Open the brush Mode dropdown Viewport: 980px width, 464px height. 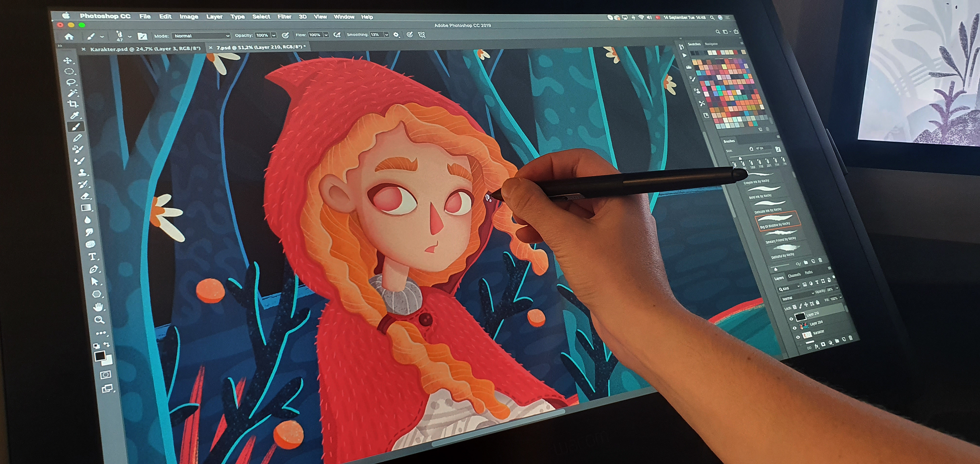(201, 36)
